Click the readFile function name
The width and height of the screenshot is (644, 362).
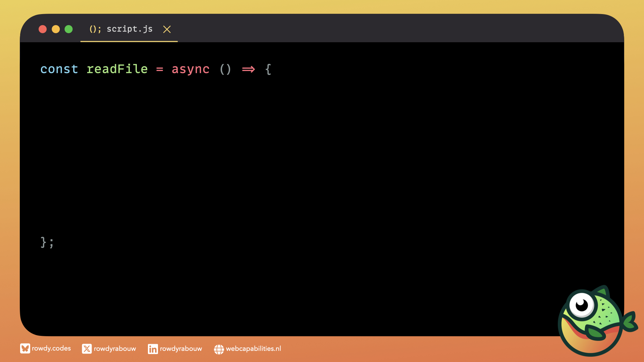pos(117,69)
